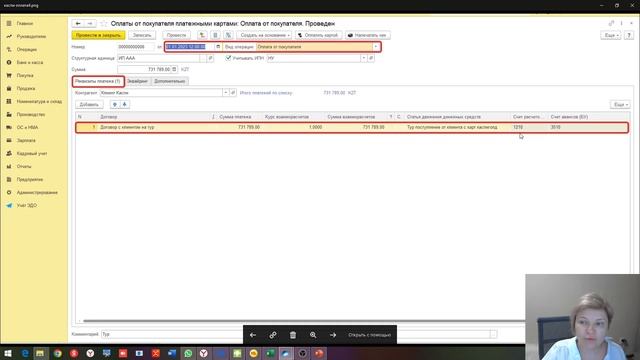Open the Главное section in sidebar

click(x=24, y=24)
